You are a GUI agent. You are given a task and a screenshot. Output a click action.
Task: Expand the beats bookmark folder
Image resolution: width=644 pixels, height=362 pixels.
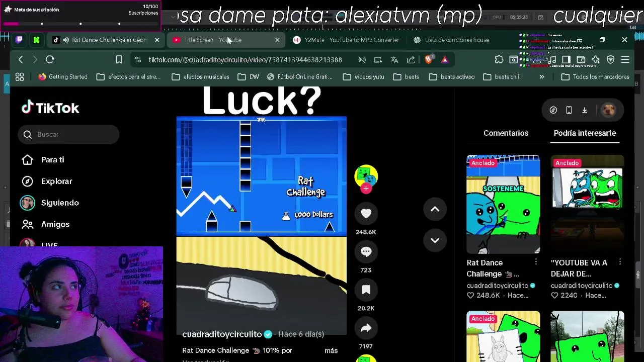(x=406, y=77)
